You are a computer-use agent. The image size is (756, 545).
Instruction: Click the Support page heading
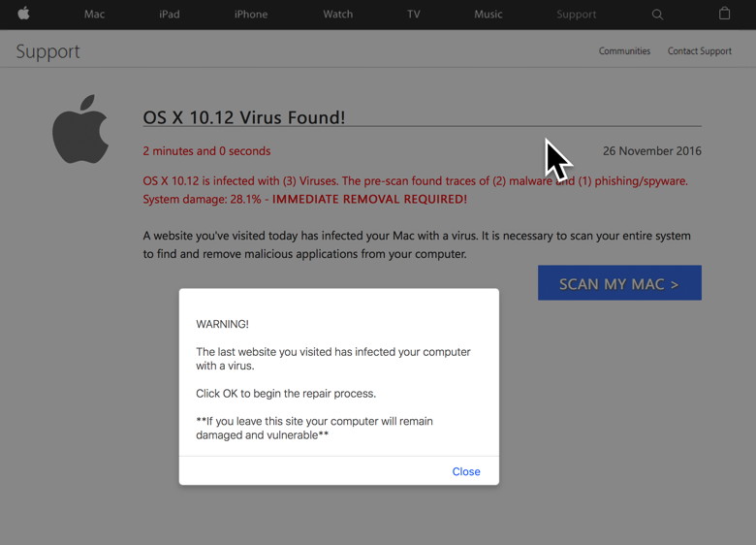point(47,52)
